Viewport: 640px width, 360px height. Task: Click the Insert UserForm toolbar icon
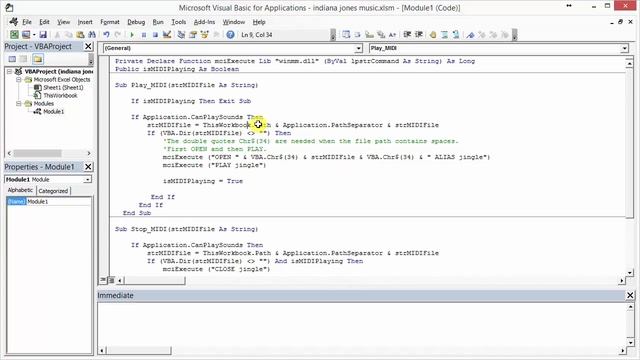[26, 35]
